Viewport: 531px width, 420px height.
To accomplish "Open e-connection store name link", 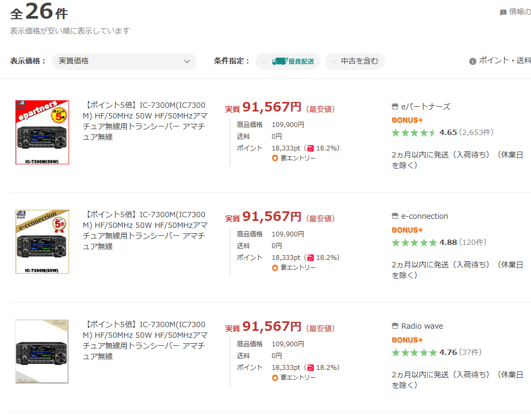I will [x=424, y=216].
